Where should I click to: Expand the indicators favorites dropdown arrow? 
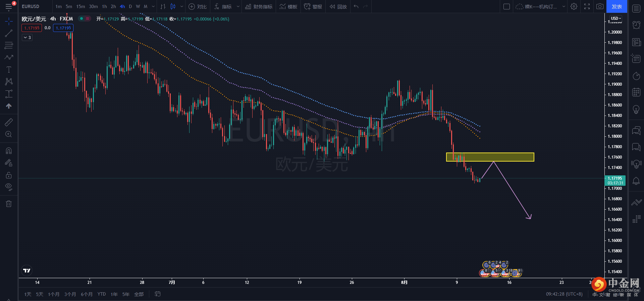point(238,6)
